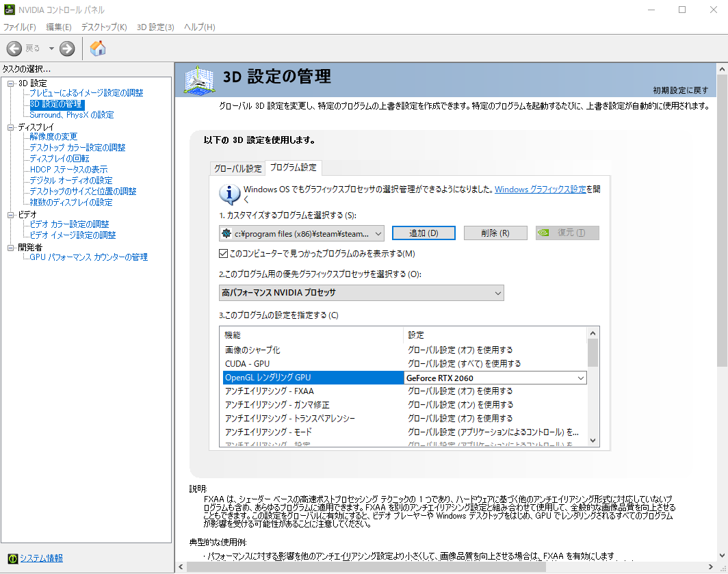Open the ヘルプ(H) menu
This screenshot has width=728, height=574.
(x=200, y=27)
